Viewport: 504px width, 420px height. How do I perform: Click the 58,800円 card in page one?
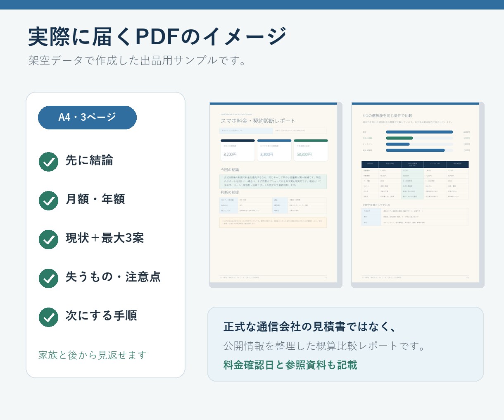311,150
